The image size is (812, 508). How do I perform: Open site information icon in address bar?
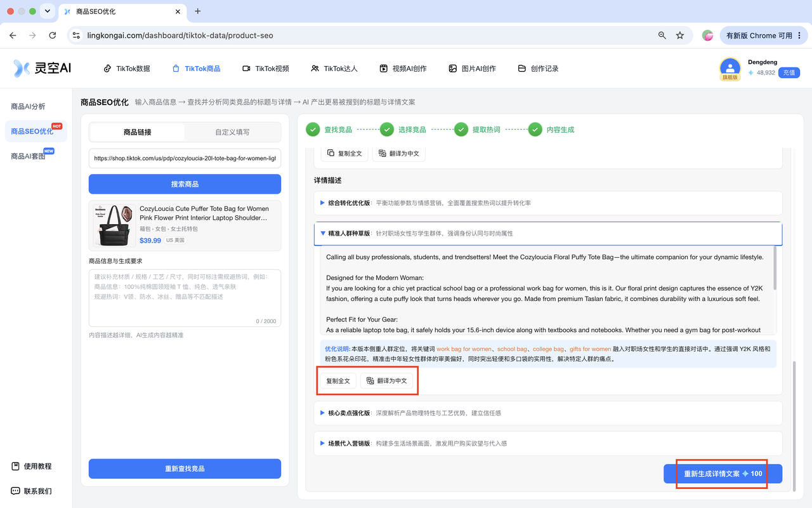[x=76, y=36]
